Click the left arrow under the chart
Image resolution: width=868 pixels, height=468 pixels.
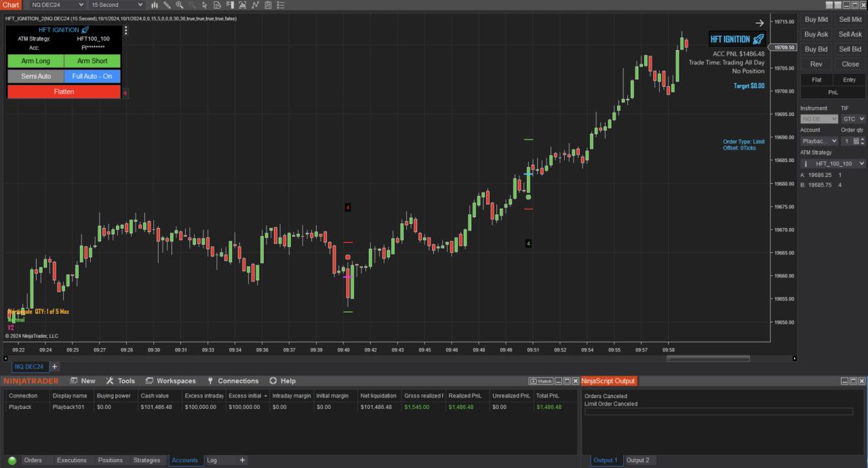pyautogui.click(x=5, y=358)
